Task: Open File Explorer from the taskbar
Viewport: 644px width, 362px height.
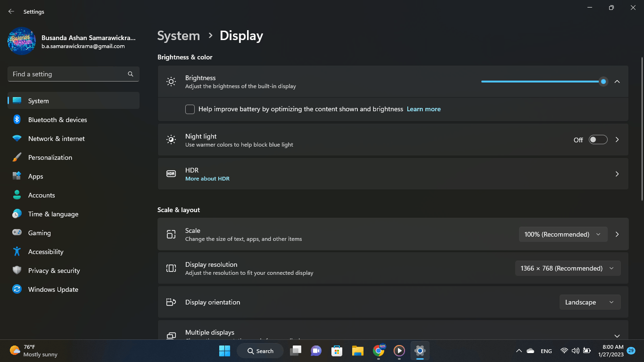Action: 358,351
